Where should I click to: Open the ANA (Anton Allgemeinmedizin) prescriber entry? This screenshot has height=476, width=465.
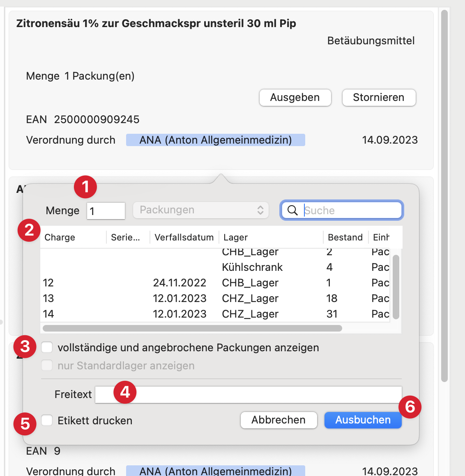[x=216, y=140]
